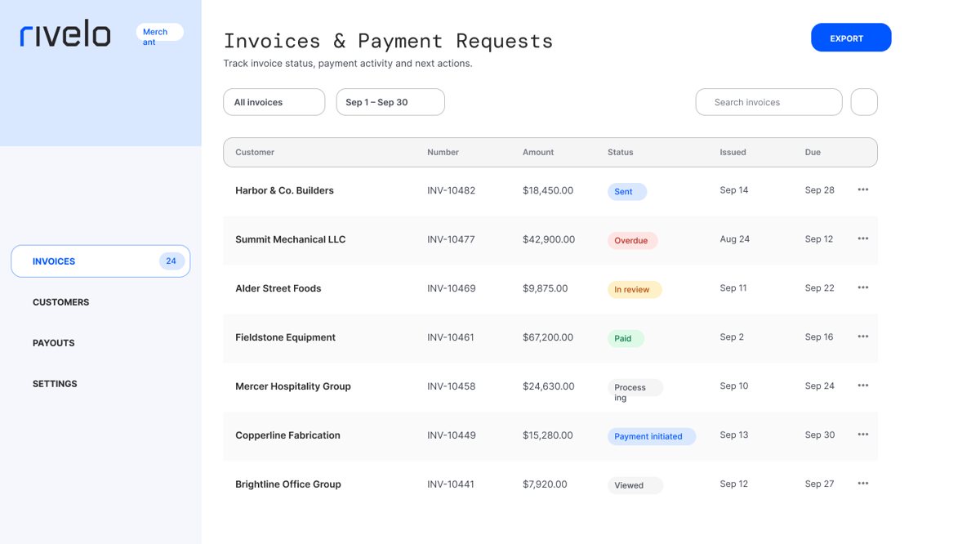Screen dimensions: 980x544
Task: Click the Sep 28 due date
Action: pyautogui.click(x=820, y=190)
